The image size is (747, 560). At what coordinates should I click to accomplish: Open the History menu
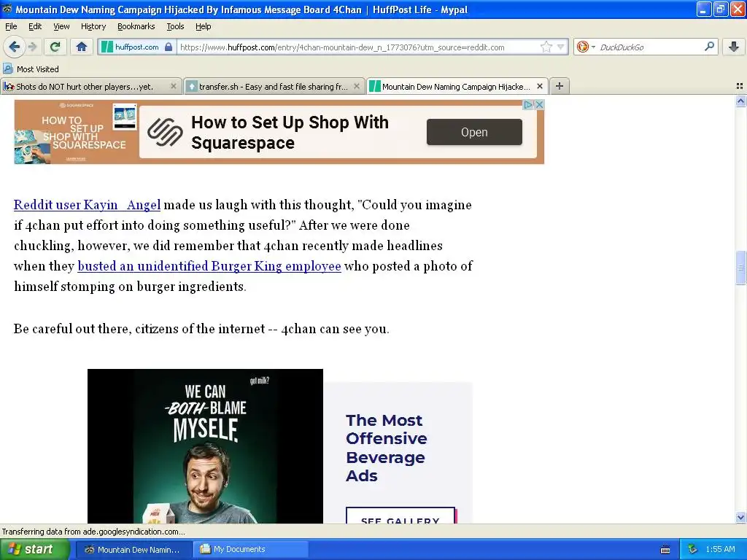(x=93, y=26)
